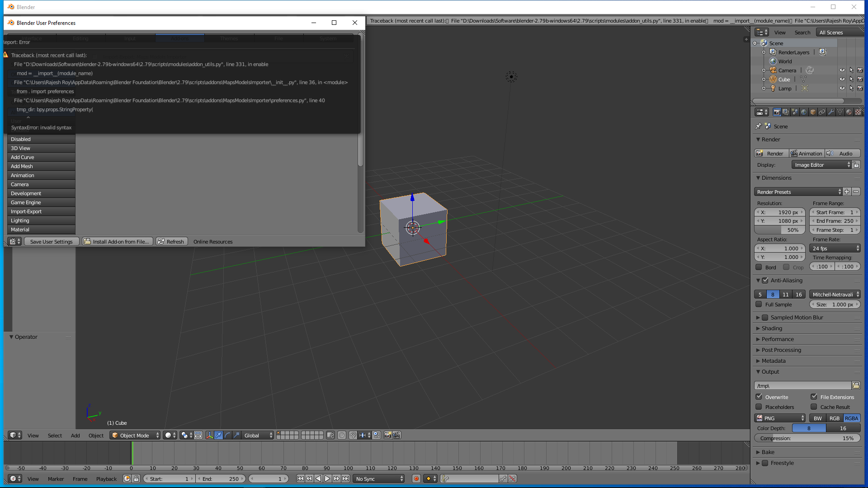This screenshot has height=488, width=868.
Task: Hide the Lamp in the outliner
Action: [x=842, y=88]
